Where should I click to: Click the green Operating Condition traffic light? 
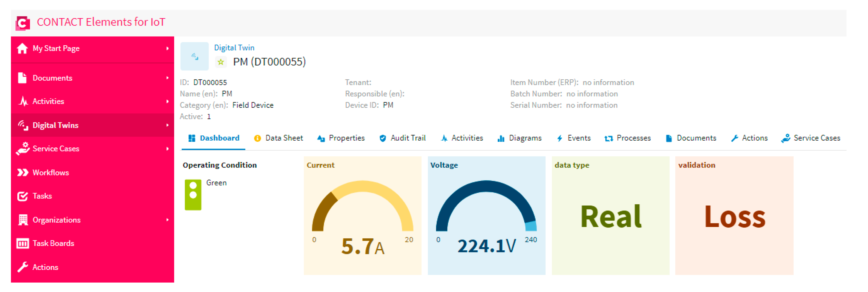point(193,195)
